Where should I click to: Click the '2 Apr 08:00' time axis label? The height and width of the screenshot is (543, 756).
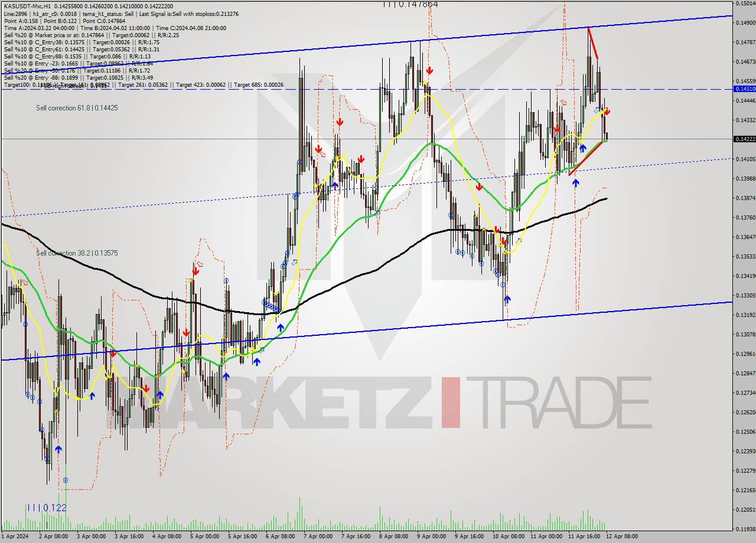(53, 537)
